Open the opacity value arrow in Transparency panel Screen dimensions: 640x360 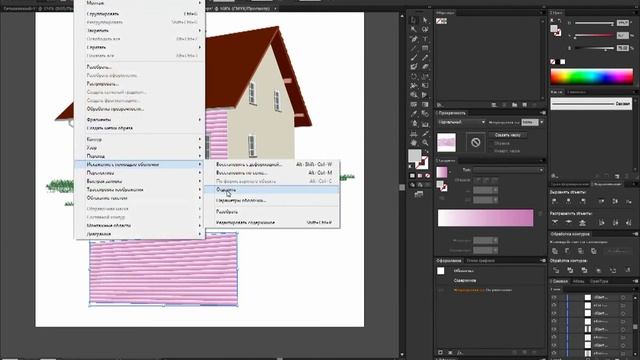[x=542, y=122]
